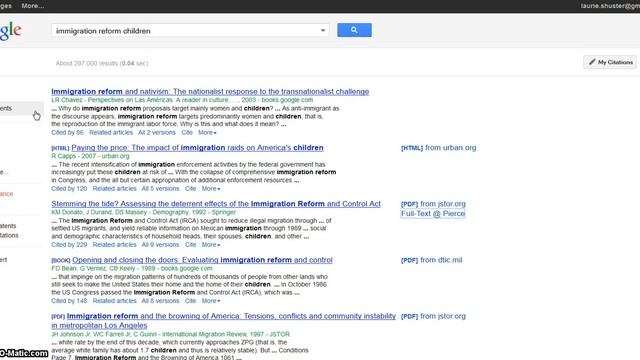This screenshot has height=360, width=640.
Task: Open '[PDF] from jstor.org' beside Stemming the tide
Action: pos(433,204)
